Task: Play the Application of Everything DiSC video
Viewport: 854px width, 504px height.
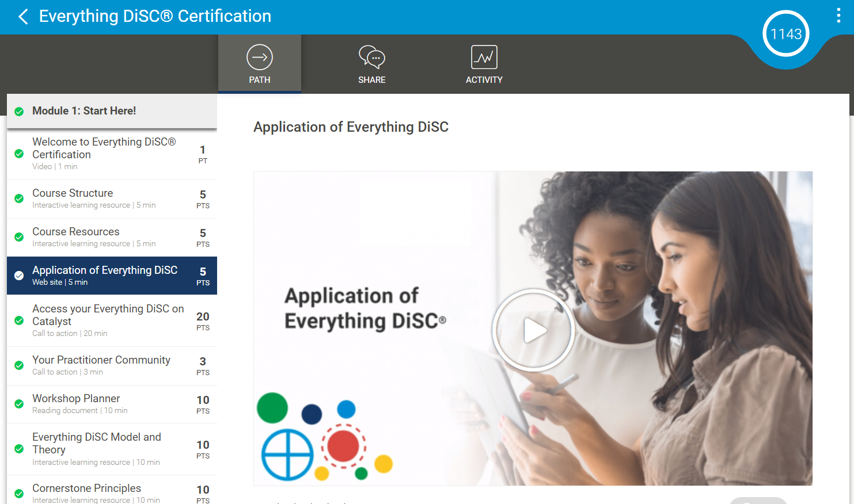Action: [533, 330]
